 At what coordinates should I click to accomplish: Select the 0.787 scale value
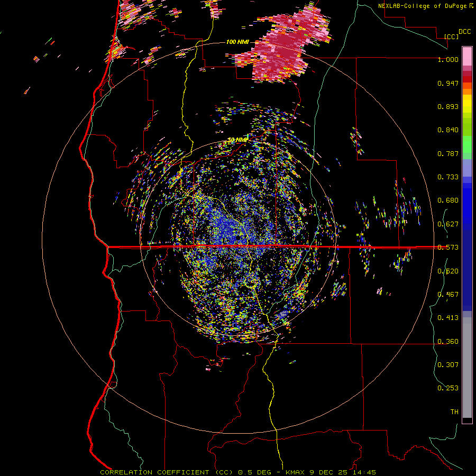(448, 153)
